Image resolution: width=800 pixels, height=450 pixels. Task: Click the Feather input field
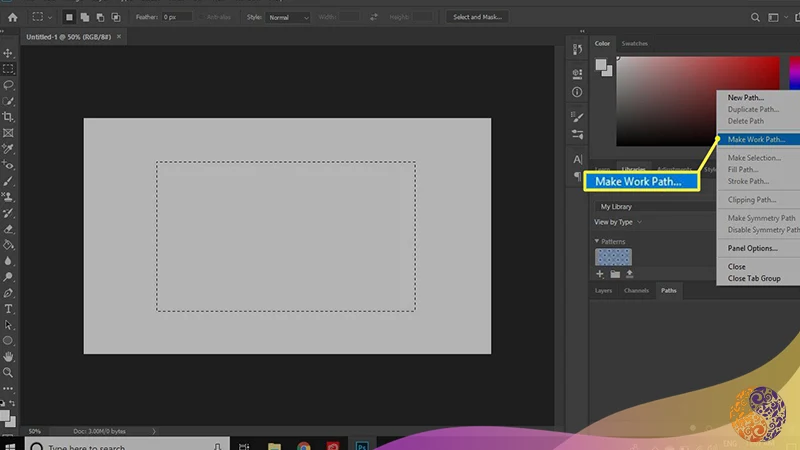pyautogui.click(x=175, y=17)
